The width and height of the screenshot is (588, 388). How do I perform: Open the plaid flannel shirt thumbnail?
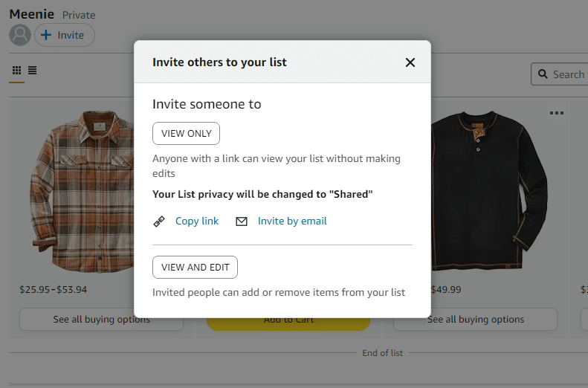pos(82,191)
